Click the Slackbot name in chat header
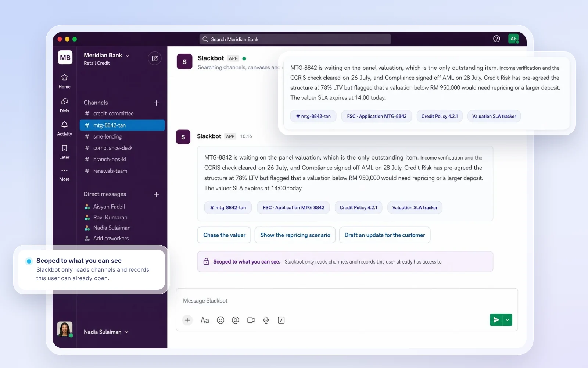The height and width of the screenshot is (368, 588). [211, 58]
